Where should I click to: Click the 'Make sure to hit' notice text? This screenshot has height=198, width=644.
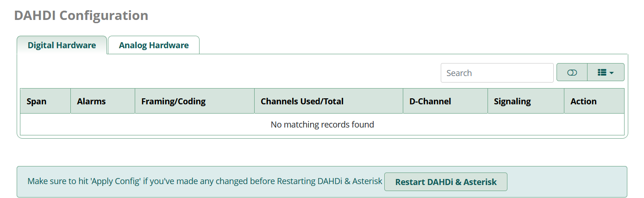pyautogui.click(x=58, y=181)
